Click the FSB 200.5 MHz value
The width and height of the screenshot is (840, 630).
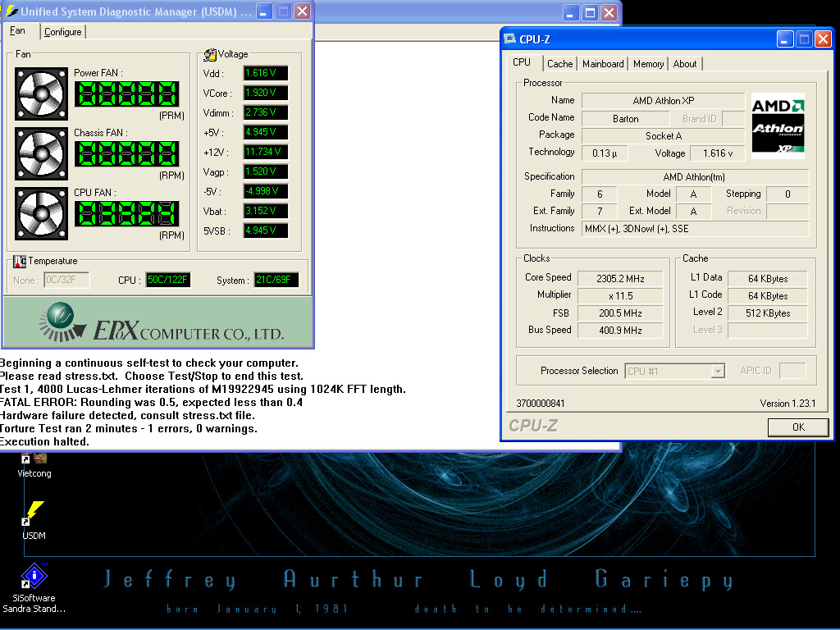point(620,313)
